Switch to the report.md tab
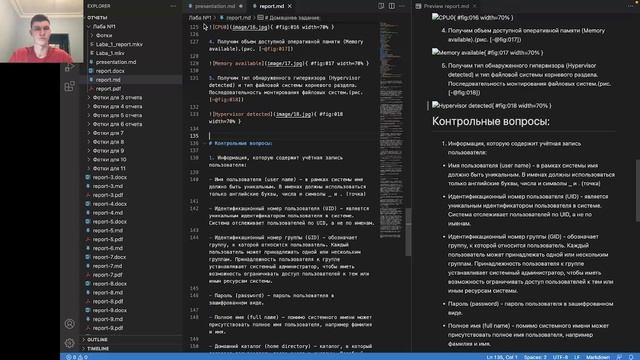The width and height of the screenshot is (640, 360). coord(272,6)
